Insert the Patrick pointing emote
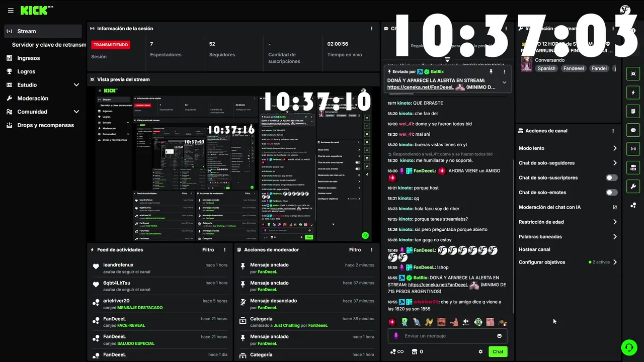The image size is (644, 362). [454, 322]
